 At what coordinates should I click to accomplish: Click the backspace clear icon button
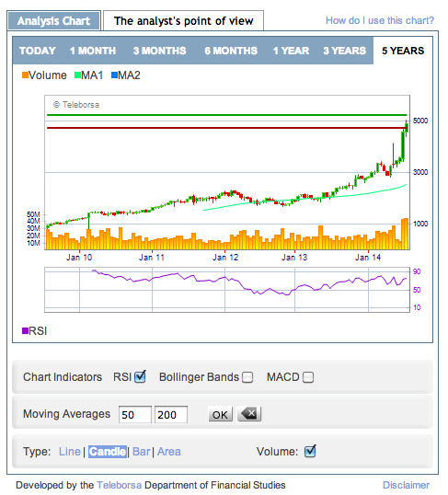(249, 414)
